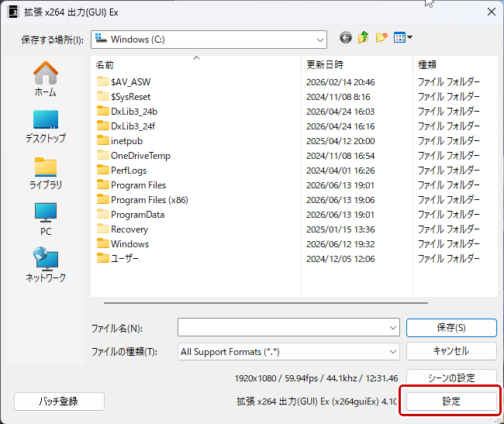Image resolution: width=504 pixels, height=424 pixels.
Task: Go back with the back arrow icon
Action: click(x=346, y=38)
